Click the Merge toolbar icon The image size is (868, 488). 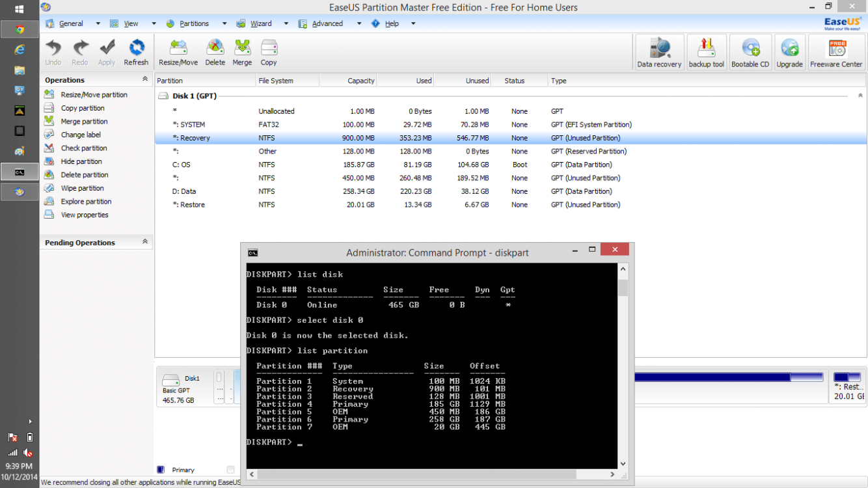coord(242,52)
